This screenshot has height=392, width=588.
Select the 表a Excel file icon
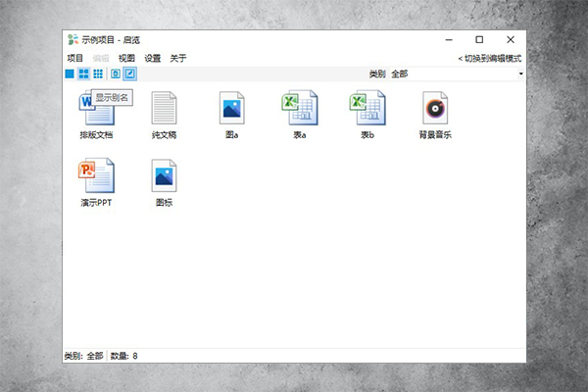[x=300, y=108]
